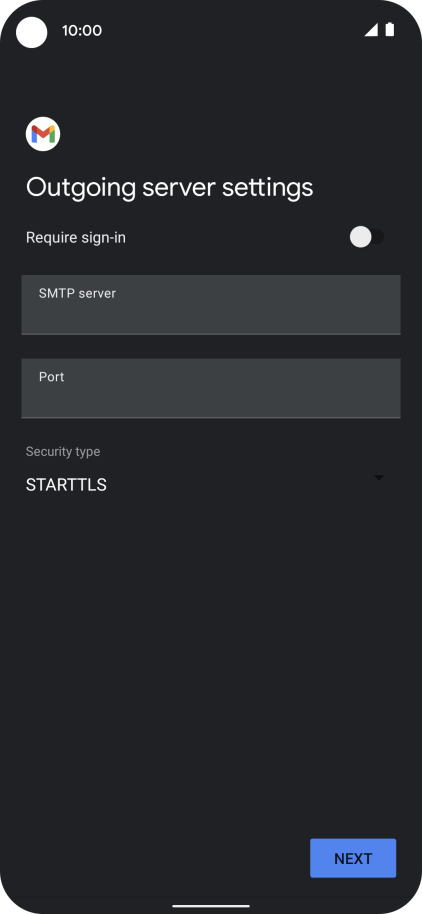Tap the Outgoing server settings heading
This screenshot has width=422, height=914.
tap(170, 188)
